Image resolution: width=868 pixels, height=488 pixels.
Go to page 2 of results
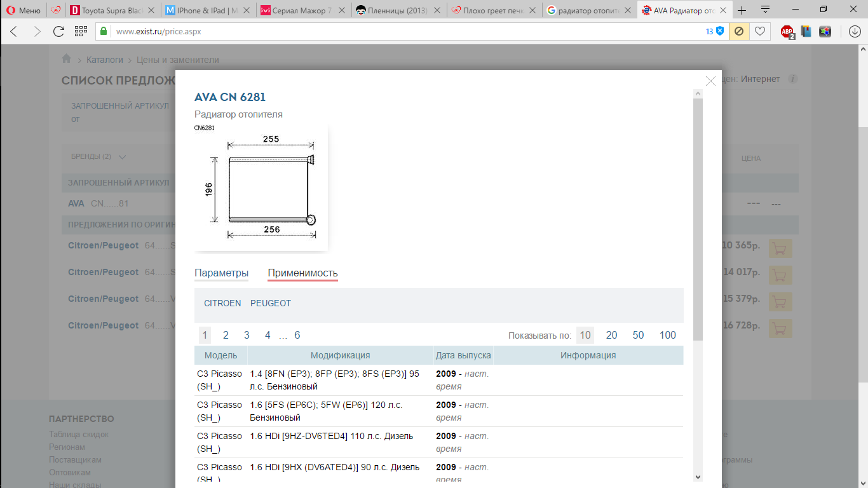(226, 335)
